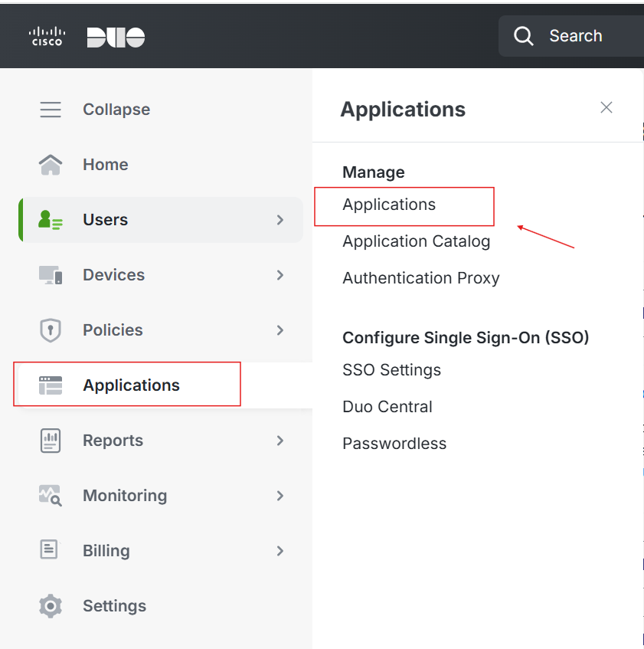Open the SSO Settings link
This screenshot has width=644, height=649.
pos(392,370)
